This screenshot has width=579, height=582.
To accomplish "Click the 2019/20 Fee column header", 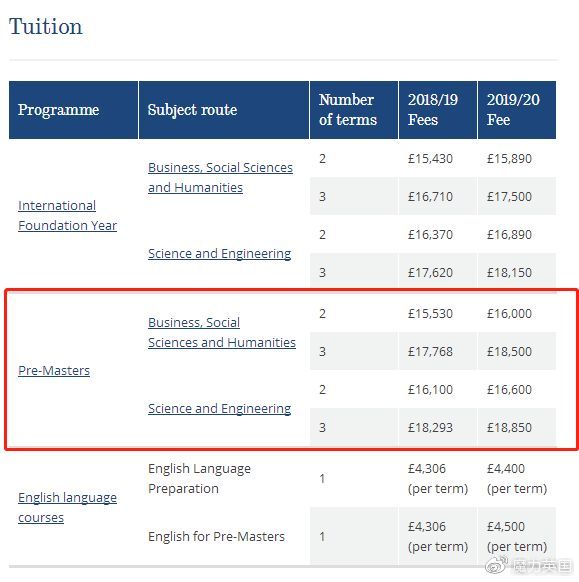I will 517,110.
